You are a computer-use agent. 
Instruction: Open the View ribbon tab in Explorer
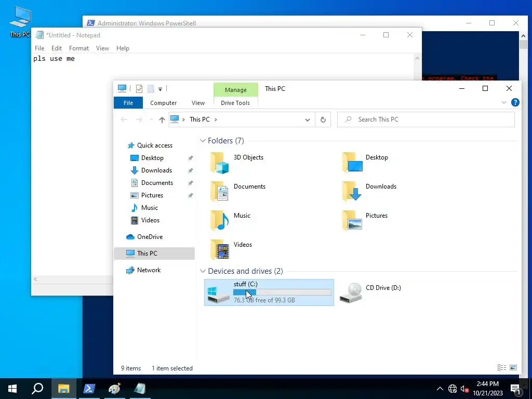point(198,103)
